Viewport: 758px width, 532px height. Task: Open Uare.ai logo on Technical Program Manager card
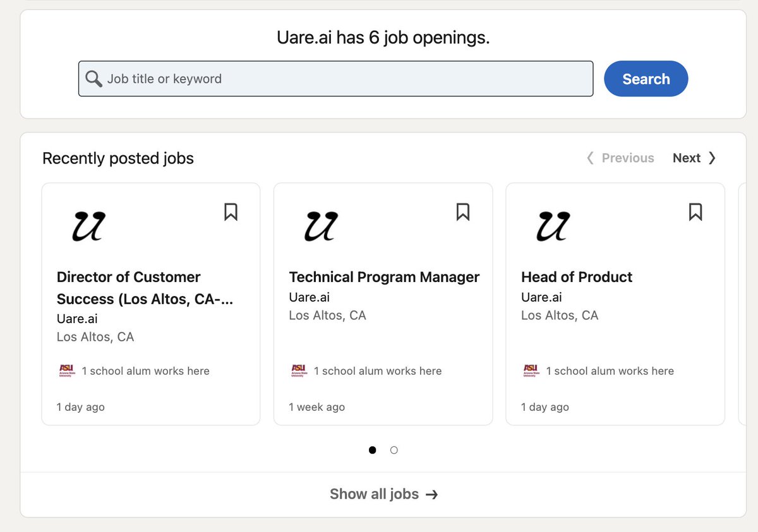click(321, 227)
